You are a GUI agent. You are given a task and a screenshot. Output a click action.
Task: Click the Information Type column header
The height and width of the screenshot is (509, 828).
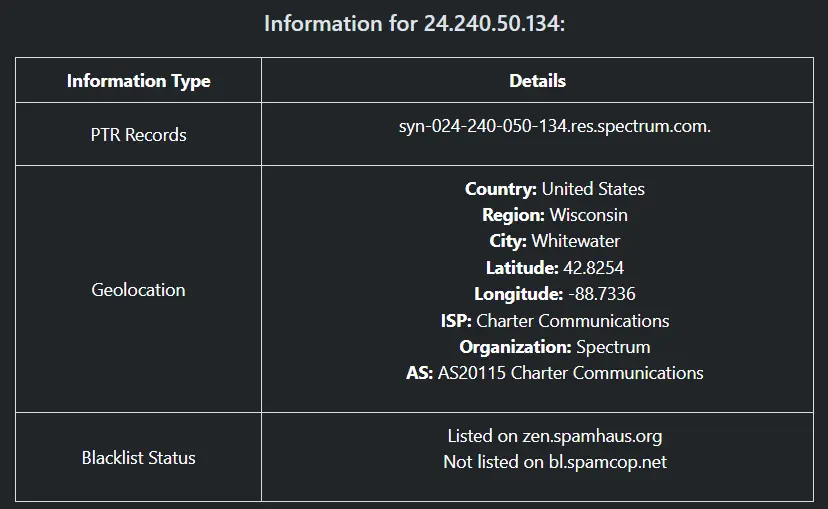point(138,81)
